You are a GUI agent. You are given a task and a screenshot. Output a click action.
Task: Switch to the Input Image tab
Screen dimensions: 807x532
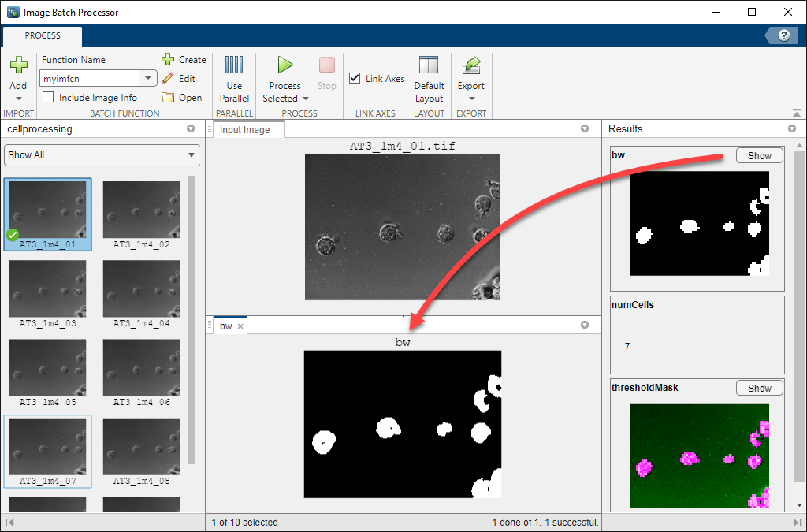[244, 130]
